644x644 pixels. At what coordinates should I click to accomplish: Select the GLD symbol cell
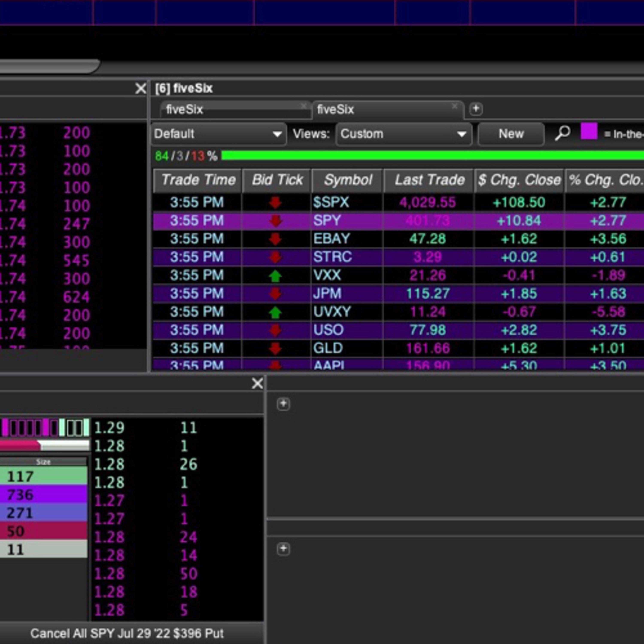point(347,348)
